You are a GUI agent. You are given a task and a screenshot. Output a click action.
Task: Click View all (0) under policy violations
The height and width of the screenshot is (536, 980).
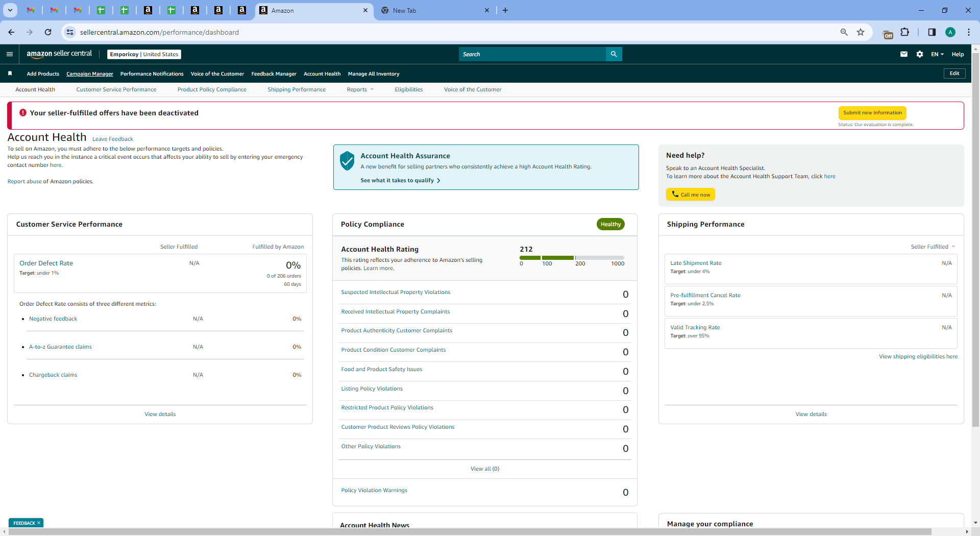(485, 469)
